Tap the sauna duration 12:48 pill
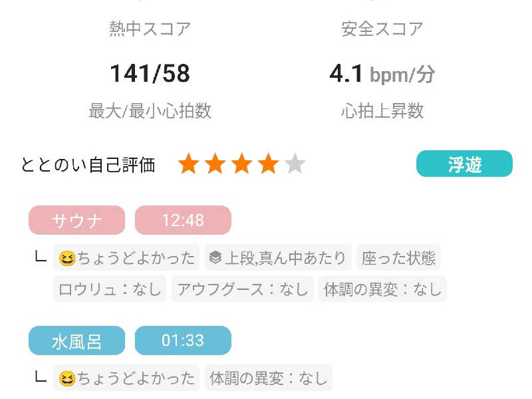The image size is (532, 399). coord(183,220)
